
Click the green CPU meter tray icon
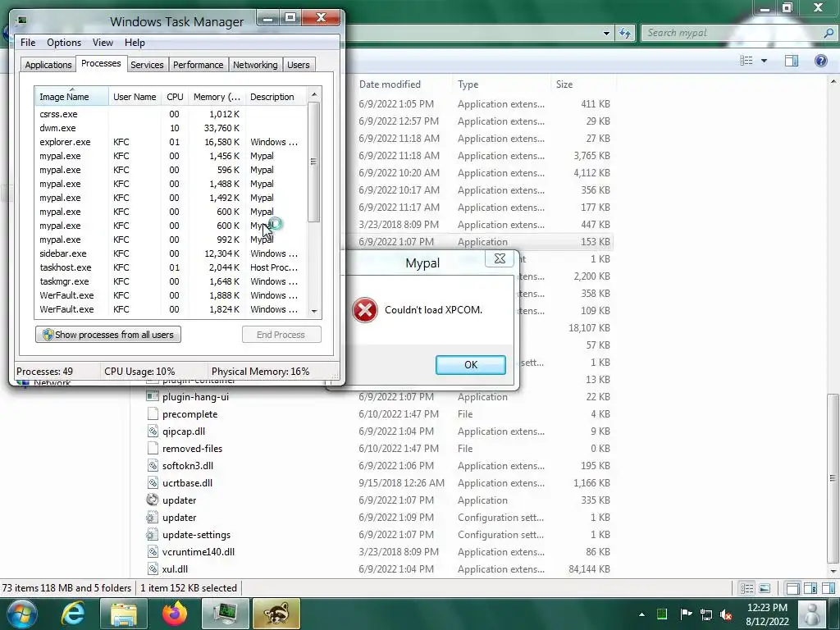(x=662, y=614)
